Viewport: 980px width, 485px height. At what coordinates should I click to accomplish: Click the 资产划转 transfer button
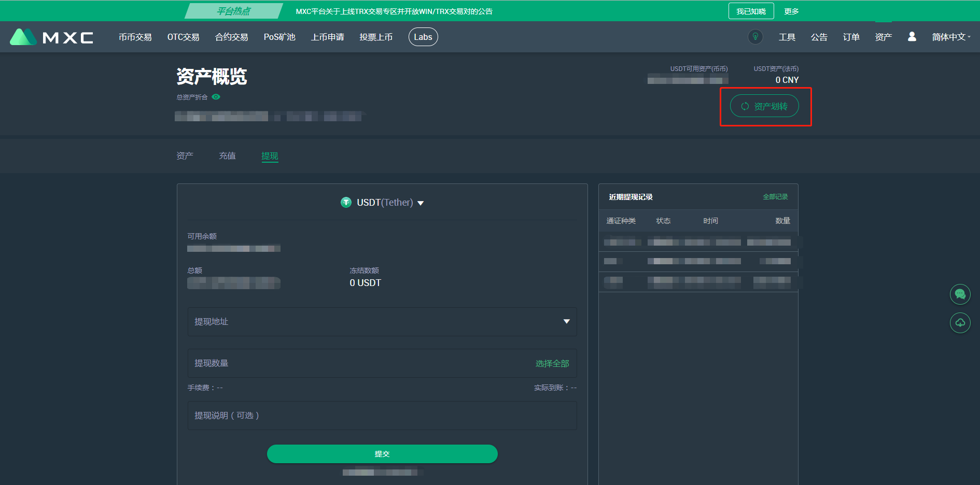point(764,106)
